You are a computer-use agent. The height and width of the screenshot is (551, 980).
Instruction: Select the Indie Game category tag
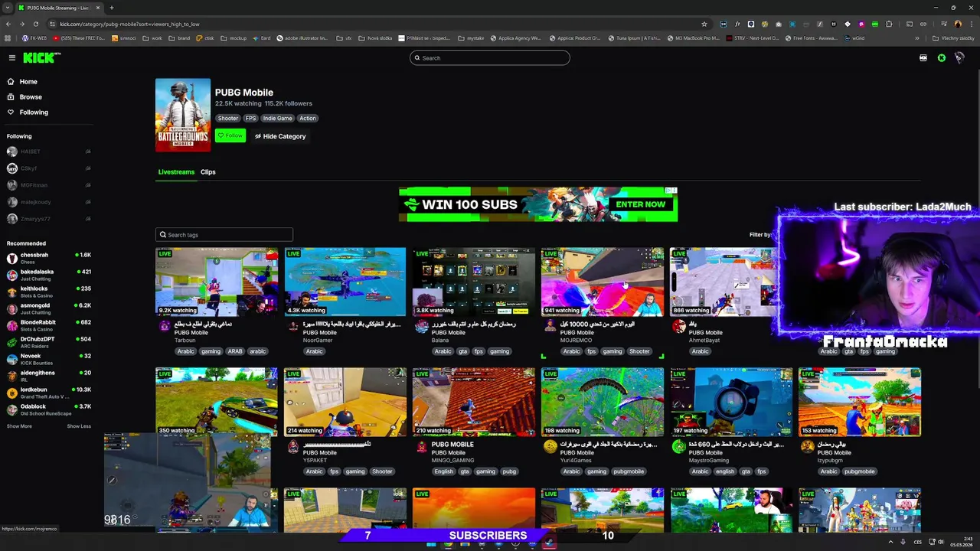point(277,118)
